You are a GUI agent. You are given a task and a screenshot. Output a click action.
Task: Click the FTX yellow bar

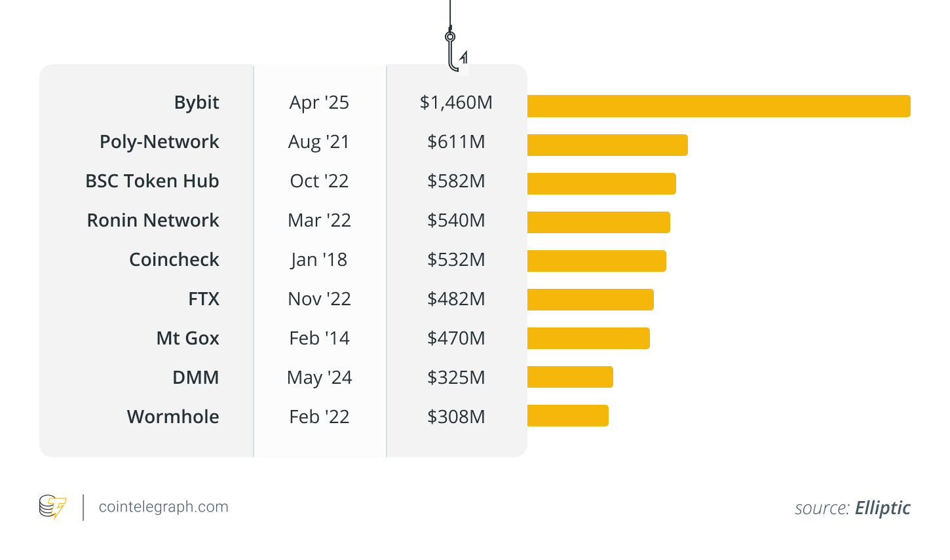coord(590,299)
